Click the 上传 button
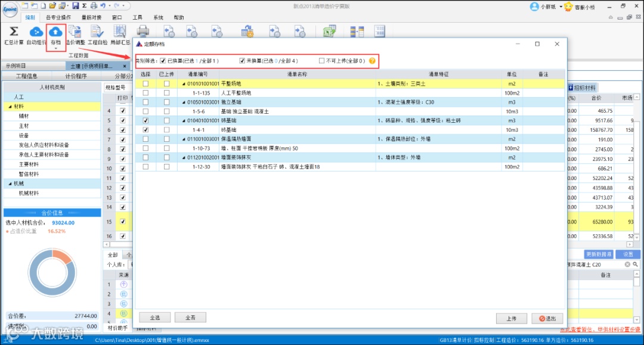 pyautogui.click(x=512, y=318)
